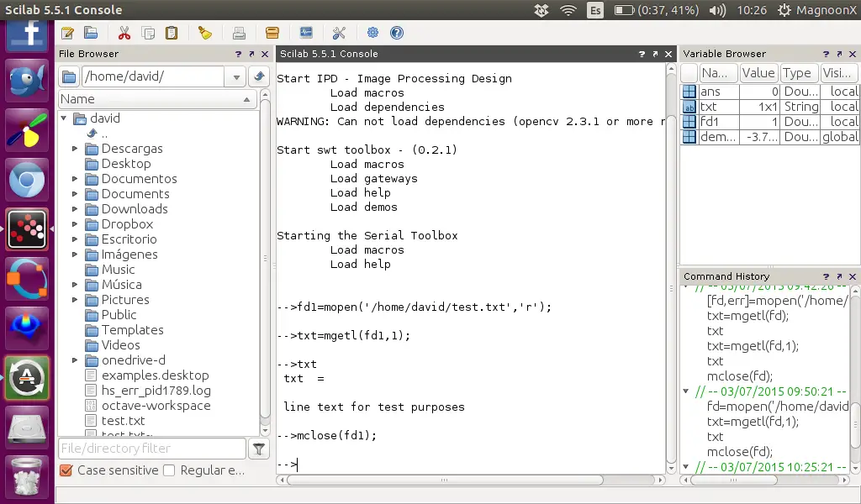Click the Variable Browser help icon
Image resolution: width=861 pixels, height=504 pixels.
pyautogui.click(x=826, y=54)
